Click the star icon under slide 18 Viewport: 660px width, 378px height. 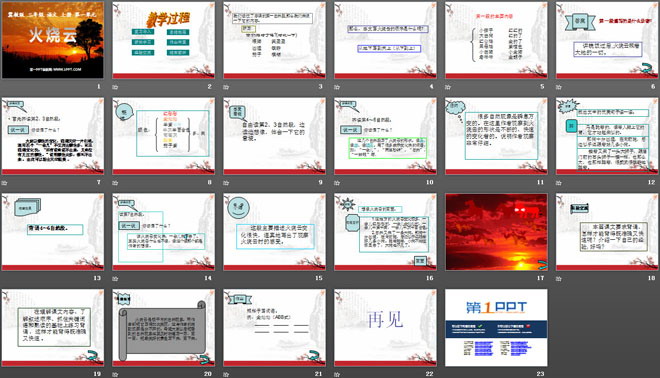559,278
